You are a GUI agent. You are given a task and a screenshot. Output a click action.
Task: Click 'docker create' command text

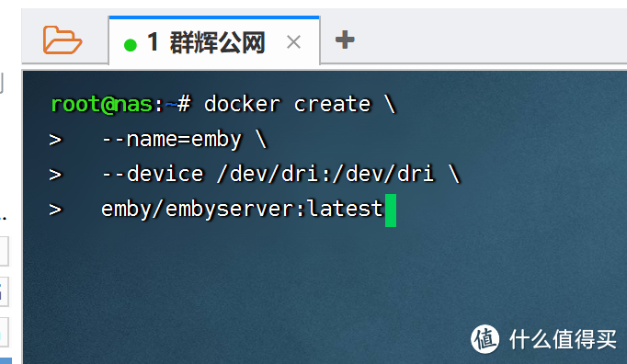288,105
